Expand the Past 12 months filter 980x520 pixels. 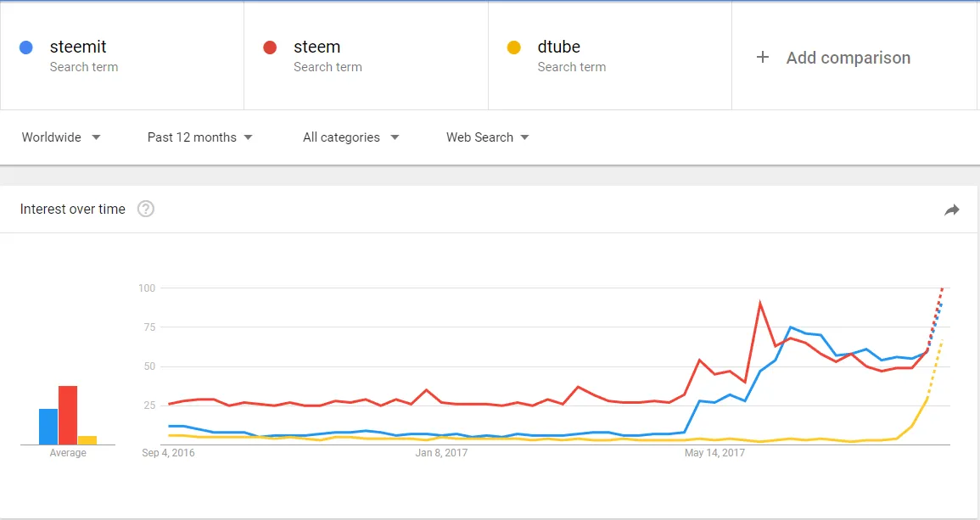(199, 137)
